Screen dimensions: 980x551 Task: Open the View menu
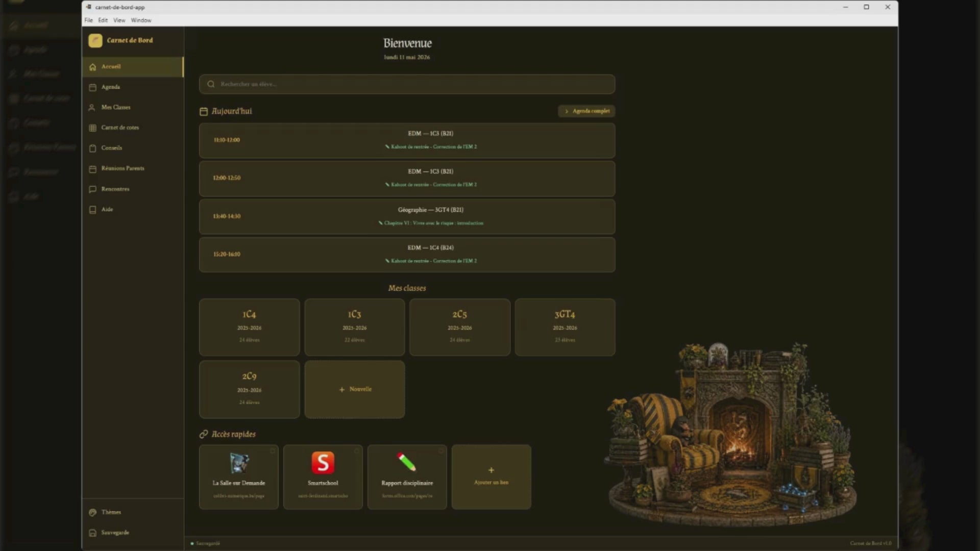(119, 20)
